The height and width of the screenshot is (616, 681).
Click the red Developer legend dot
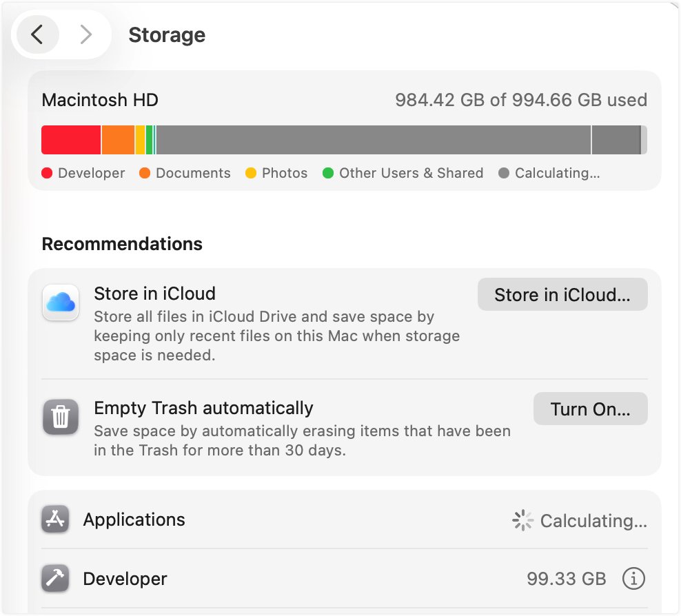point(48,173)
